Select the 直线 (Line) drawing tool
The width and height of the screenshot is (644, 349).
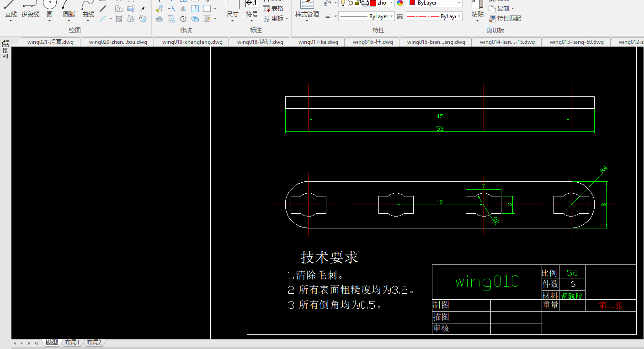[11, 10]
